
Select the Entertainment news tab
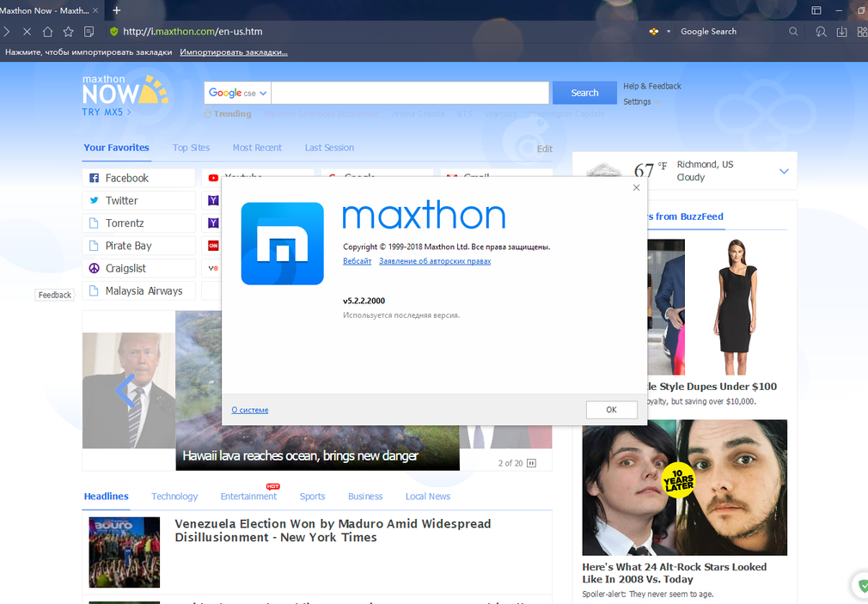(248, 497)
